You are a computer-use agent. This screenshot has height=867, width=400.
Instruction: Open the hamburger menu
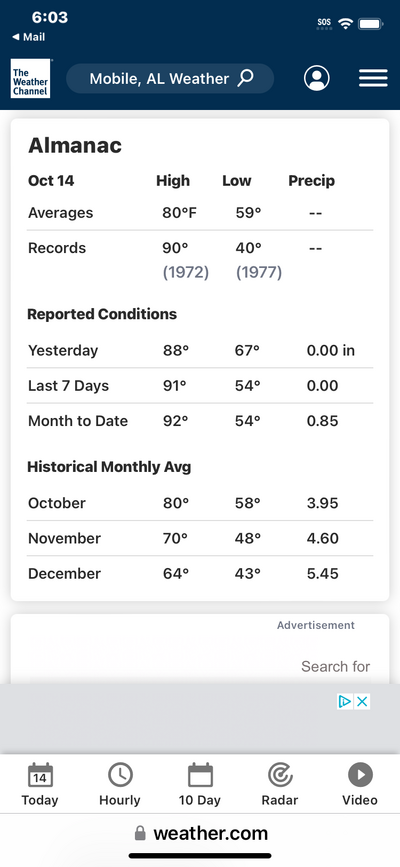(373, 79)
